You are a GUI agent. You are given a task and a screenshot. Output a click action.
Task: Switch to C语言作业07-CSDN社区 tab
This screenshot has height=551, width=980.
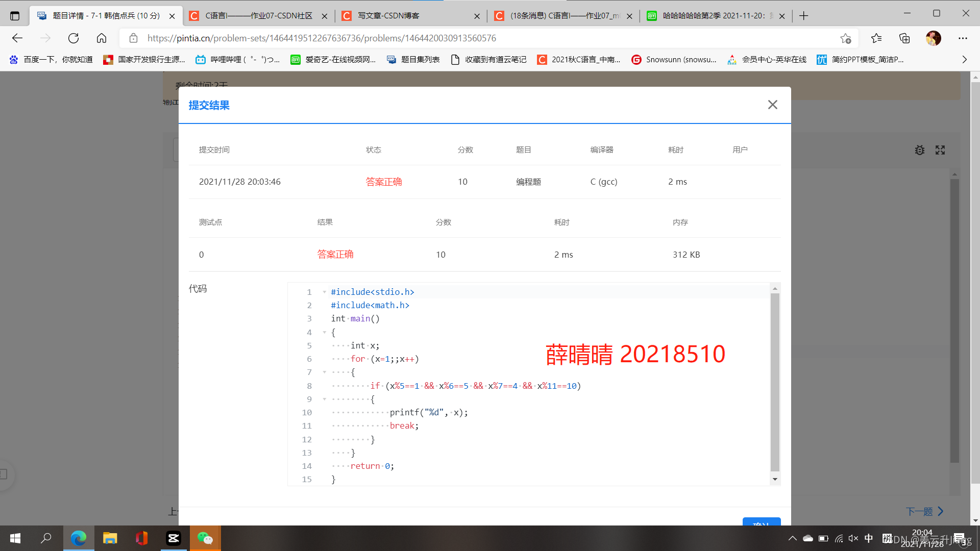point(258,16)
